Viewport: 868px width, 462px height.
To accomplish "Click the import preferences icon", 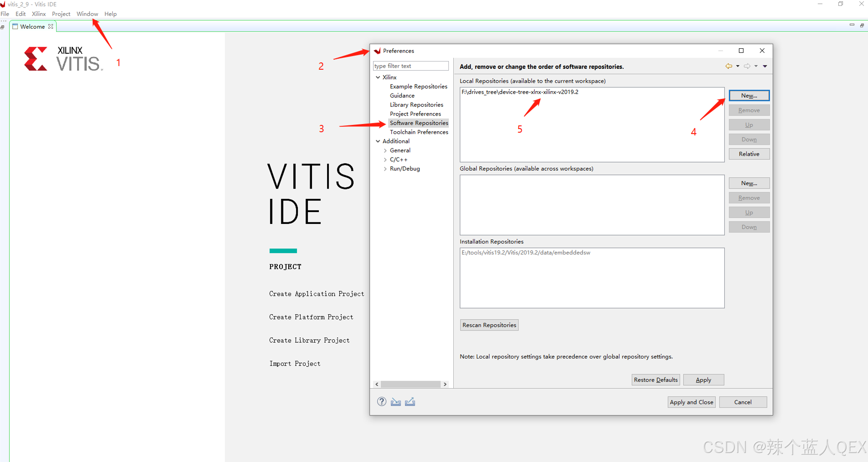I will point(396,402).
